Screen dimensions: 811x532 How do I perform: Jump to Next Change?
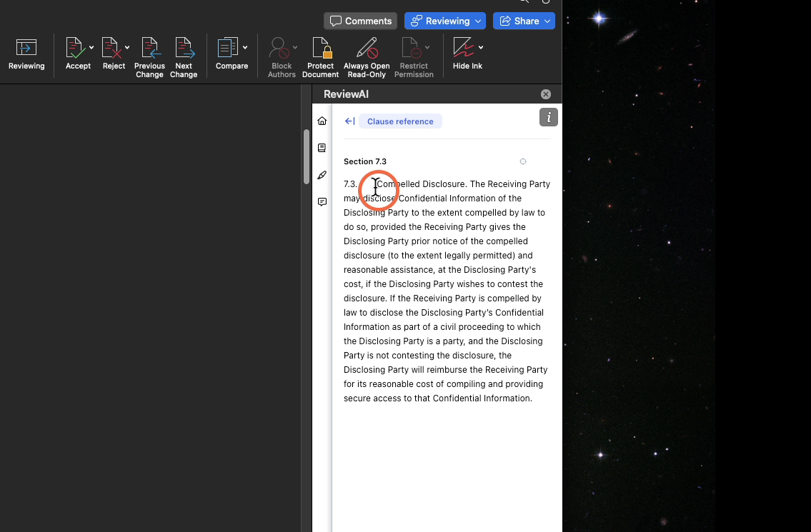(x=184, y=57)
